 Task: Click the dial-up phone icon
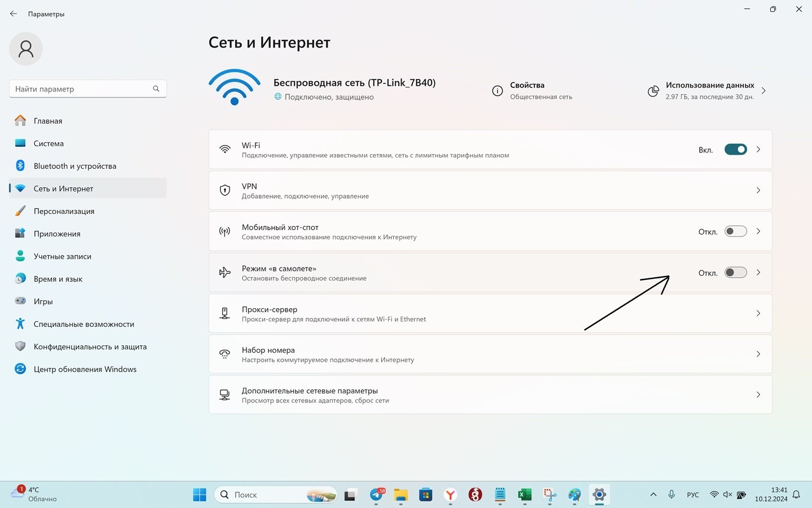pyautogui.click(x=225, y=354)
